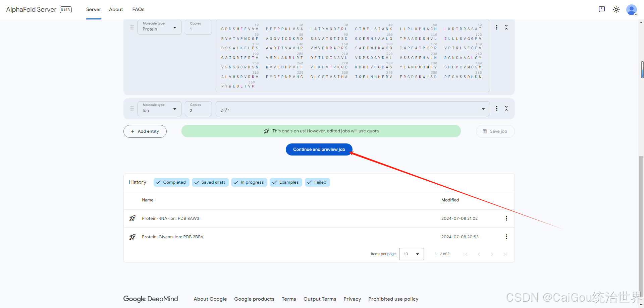The height and width of the screenshot is (308, 644).
Task: Open the user account avatar menu
Action: 631,9
